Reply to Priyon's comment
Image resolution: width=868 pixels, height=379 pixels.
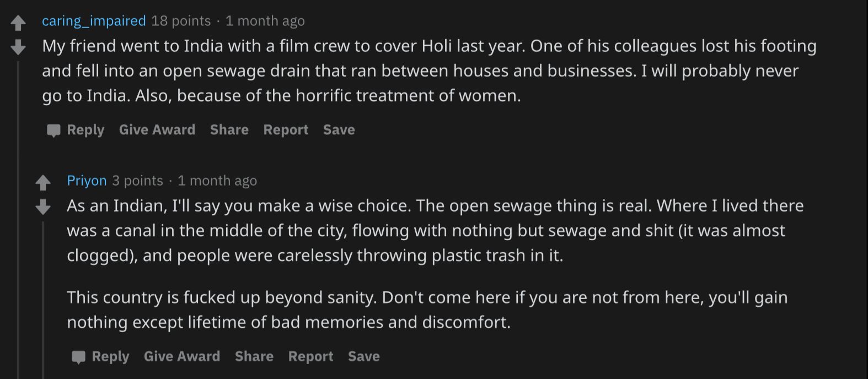[110, 356]
